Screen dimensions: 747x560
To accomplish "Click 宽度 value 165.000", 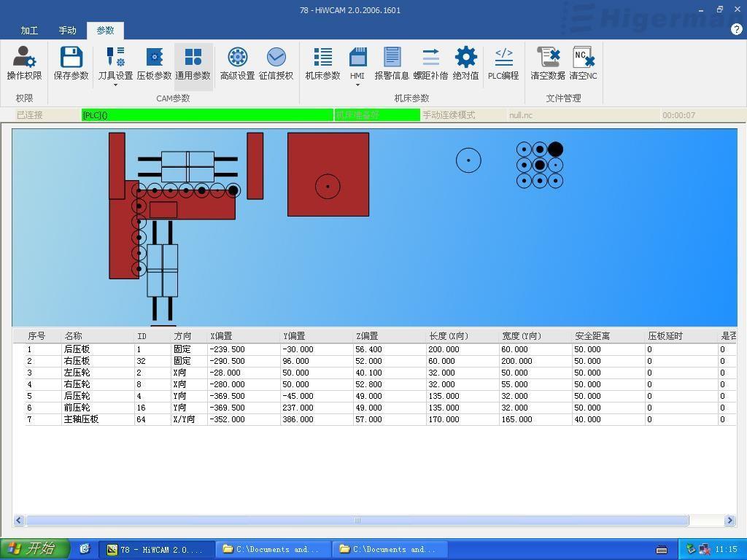I will [x=516, y=419].
